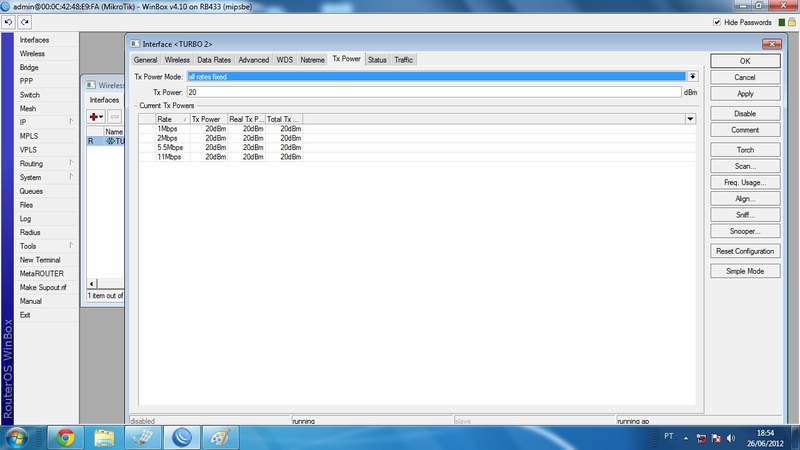Open New Terminal from sidebar
Screen dimensions: 800x450
tap(40, 260)
